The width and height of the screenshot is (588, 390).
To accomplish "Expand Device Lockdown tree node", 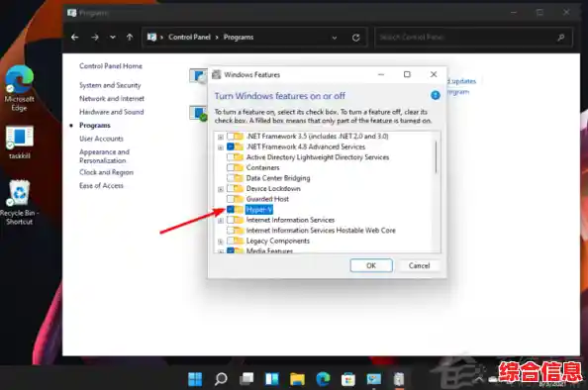I will [221, 189].
